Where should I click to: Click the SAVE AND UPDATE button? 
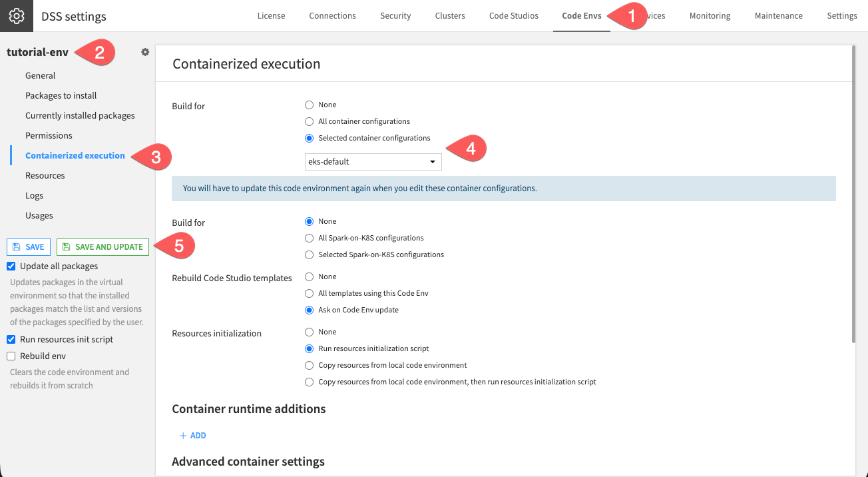click(x=103, y=246)
